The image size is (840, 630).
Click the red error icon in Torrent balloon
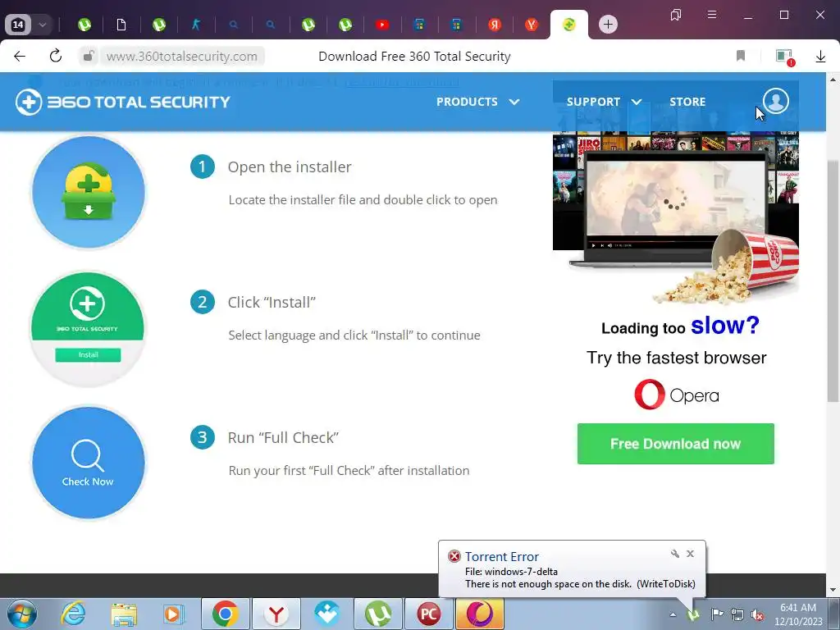[x=454, y=556]
